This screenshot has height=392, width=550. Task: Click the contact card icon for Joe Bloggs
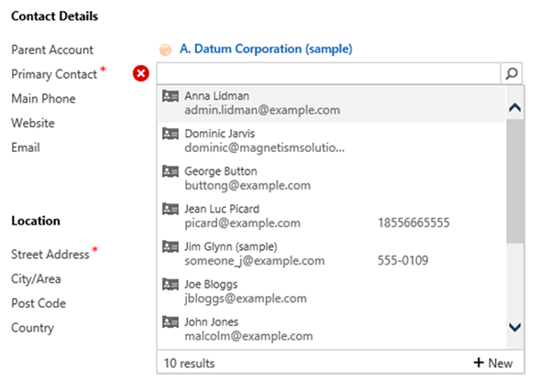(x=170, y=285)
